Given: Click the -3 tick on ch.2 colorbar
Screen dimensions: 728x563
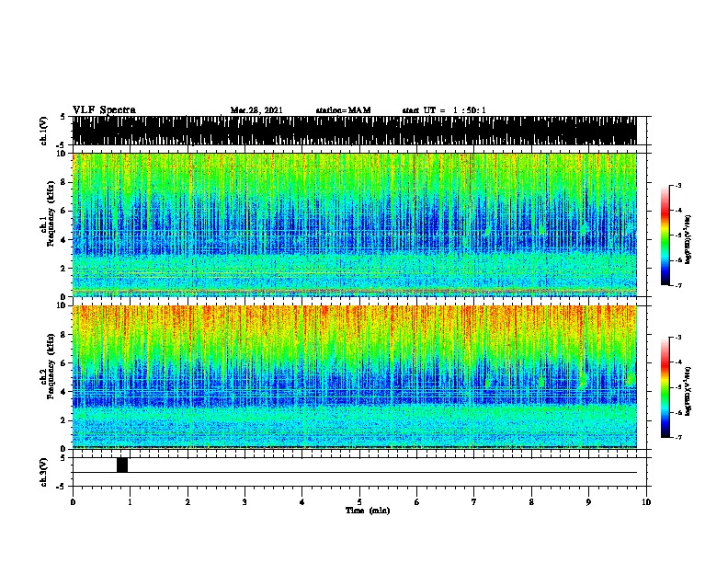Looking at the screenshot, I should pyautogui.click(x=677, y=338).
